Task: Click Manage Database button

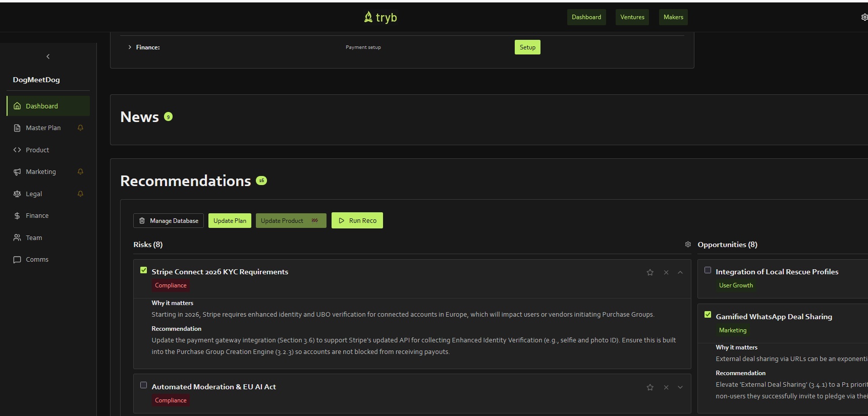Action: click(169, 221)
